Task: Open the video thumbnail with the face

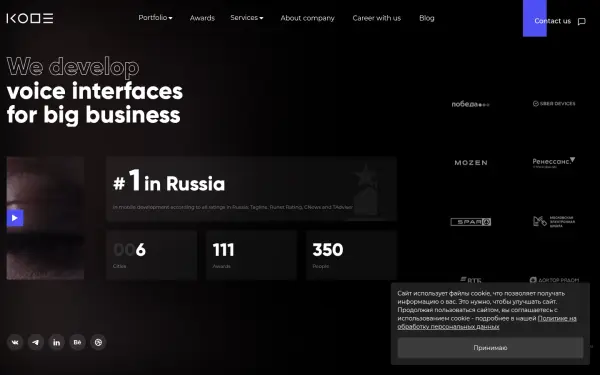Action: (45, 218)
